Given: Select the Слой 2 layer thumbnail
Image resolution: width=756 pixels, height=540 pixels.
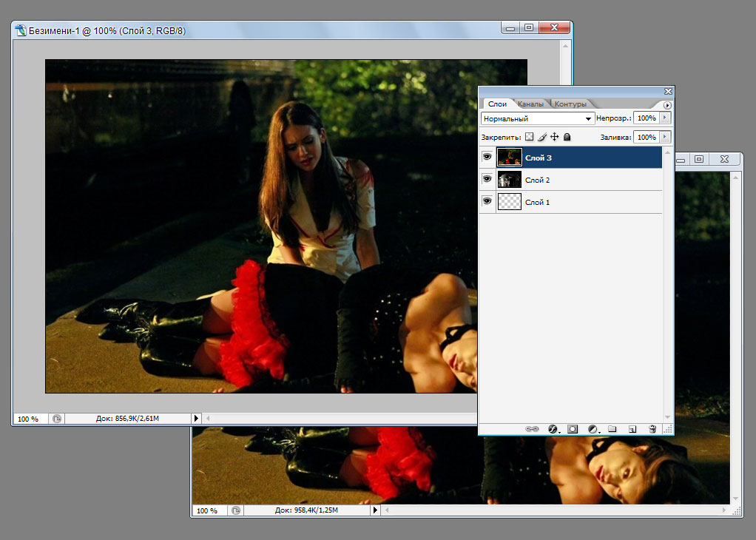Looking at the screenshot, I should click(510, 180).
